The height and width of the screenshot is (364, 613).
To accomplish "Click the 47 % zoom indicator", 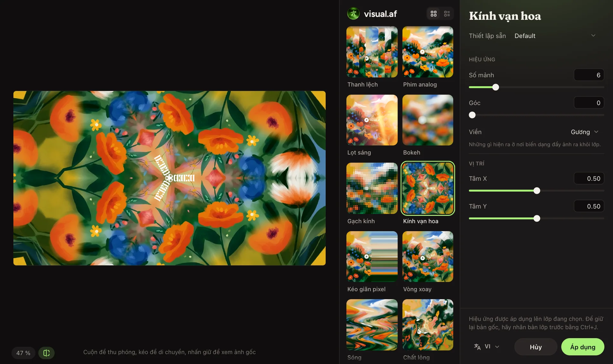I will pos(23,353).
